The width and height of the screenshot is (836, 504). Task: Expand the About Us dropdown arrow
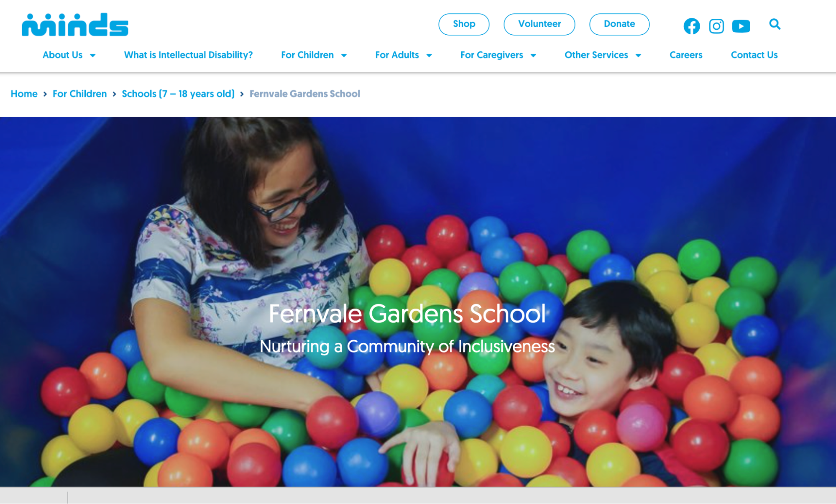pos(93,55)
